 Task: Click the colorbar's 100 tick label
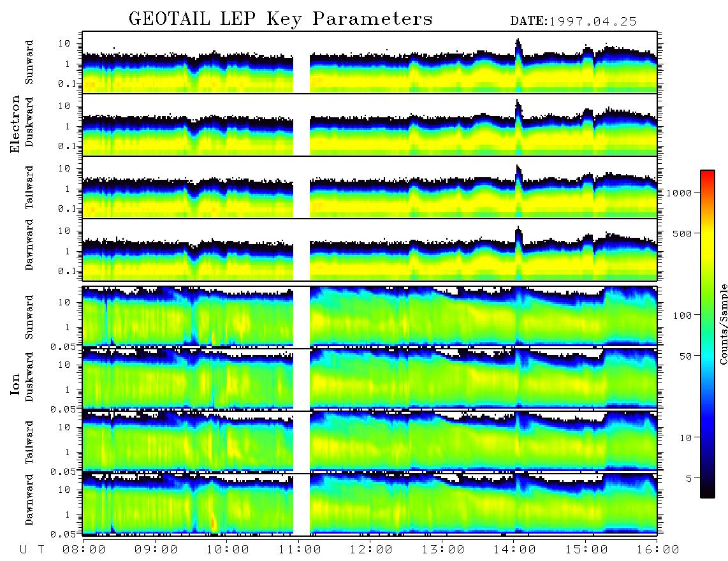pos(682,316)
